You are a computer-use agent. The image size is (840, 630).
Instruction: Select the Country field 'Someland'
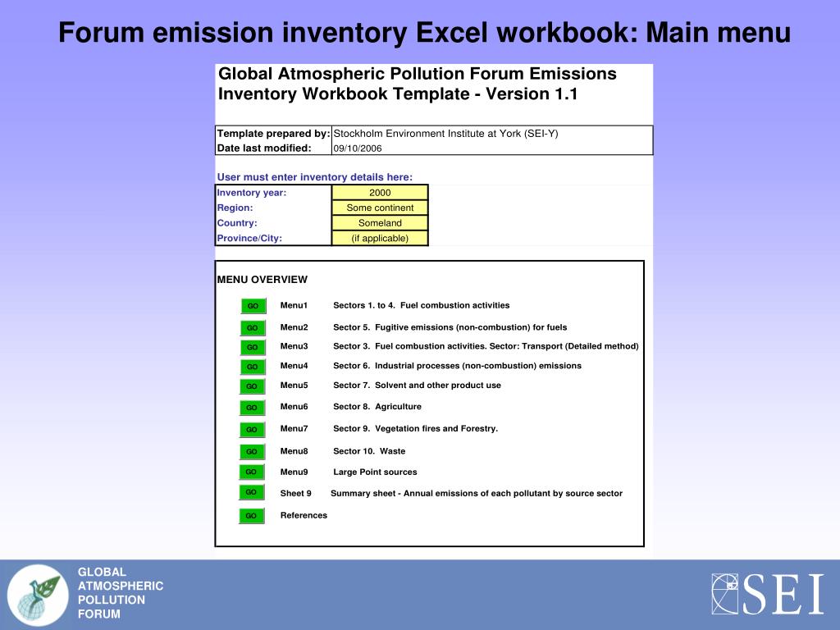click(380, 223)
